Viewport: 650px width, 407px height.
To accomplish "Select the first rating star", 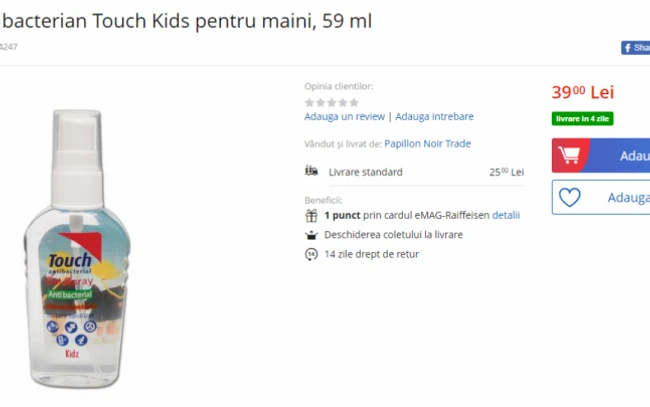I will coord(309,102).
